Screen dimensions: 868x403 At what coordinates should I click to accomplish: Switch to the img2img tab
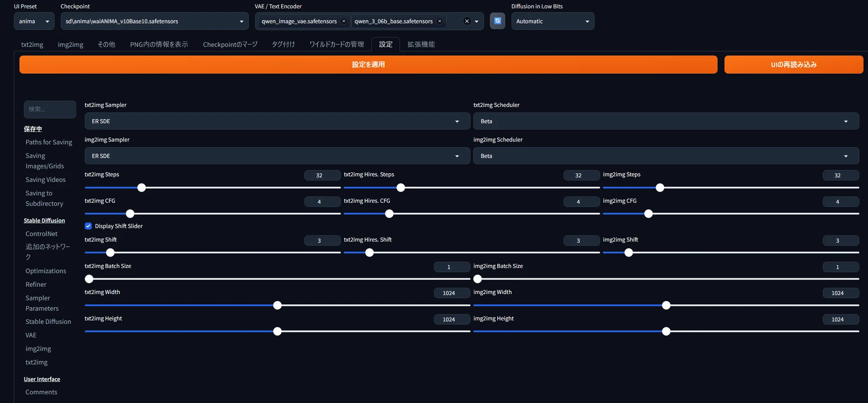point(71,44)
